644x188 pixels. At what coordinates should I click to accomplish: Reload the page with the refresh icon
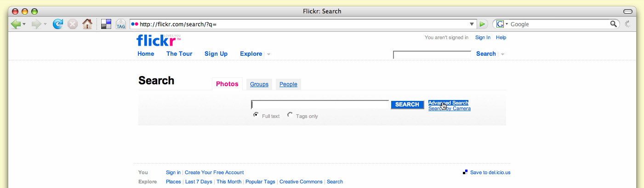(58, 24)
